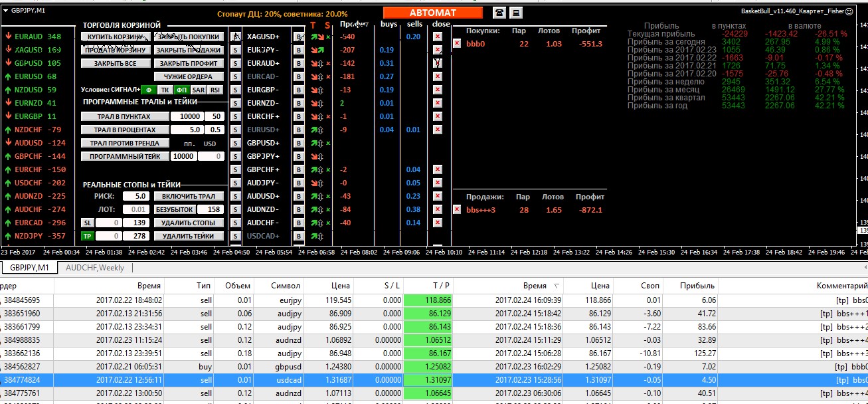Viewport: 868px width, 404px height.
Task: Close the bbs+++3 sells basket with X
Action: point(457,209)
